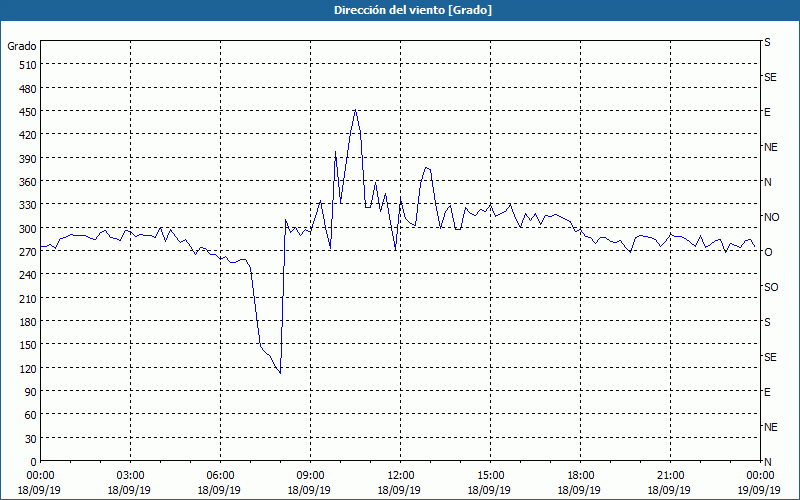Click the chart title 'Dirección del viento [Grado]'

(x=413, y=10)
